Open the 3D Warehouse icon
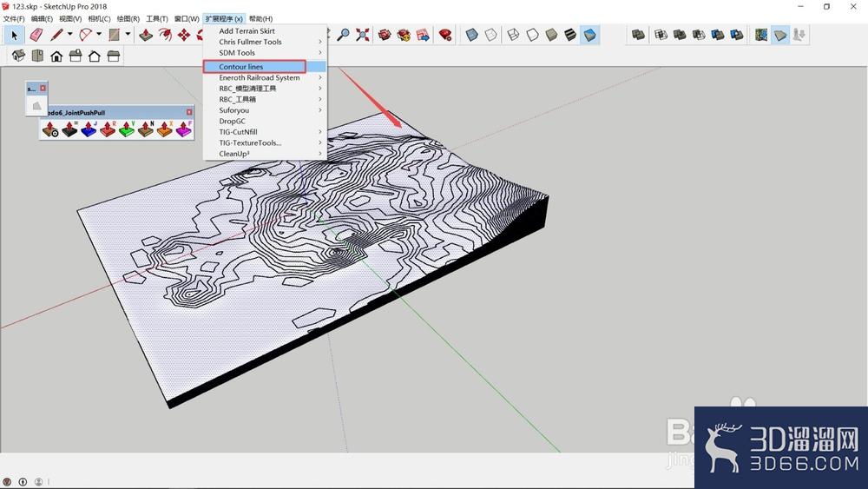 pos(385,35)
